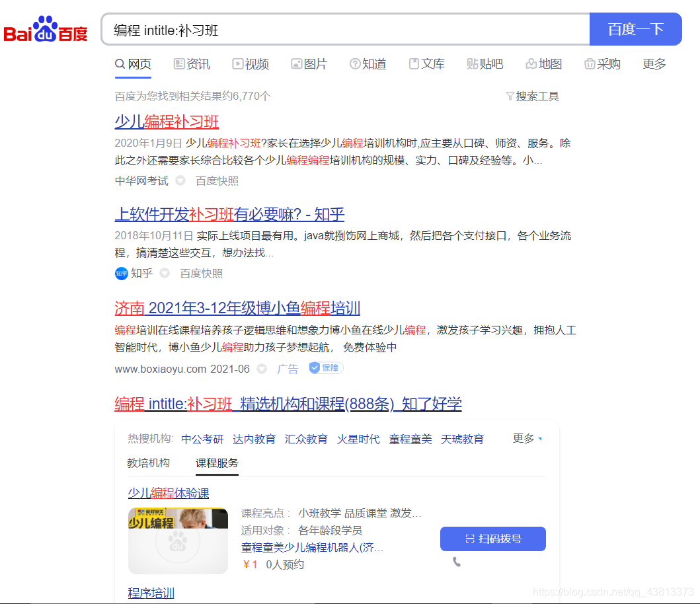Click the 0人预约 text
The image size is (700, 604).
coord(285,565)
